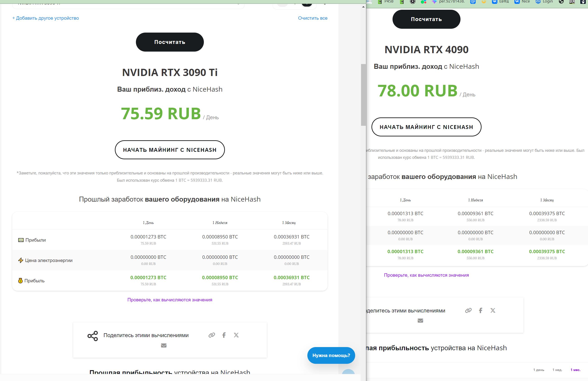Copy the share link in the RTX 4090 window

click(x=468, y=310)
